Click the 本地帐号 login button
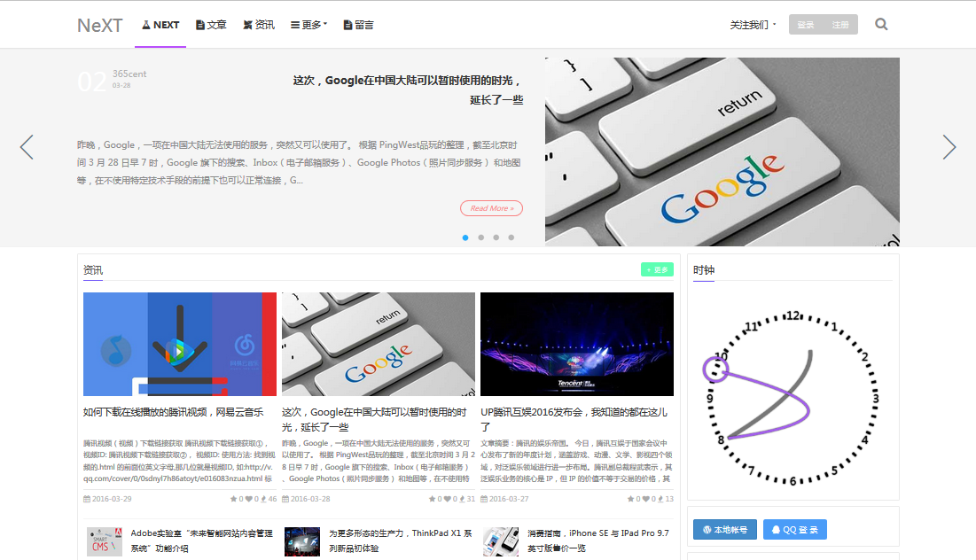 click(x=725, y=530)
